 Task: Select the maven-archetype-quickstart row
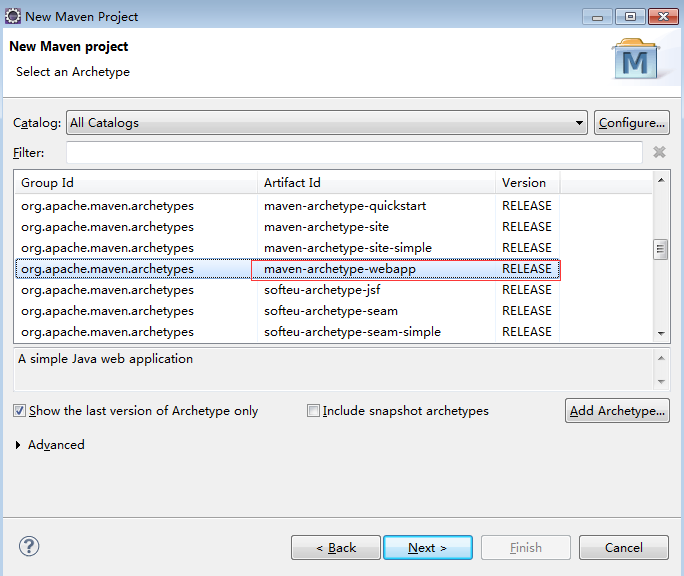coord(287,206)
